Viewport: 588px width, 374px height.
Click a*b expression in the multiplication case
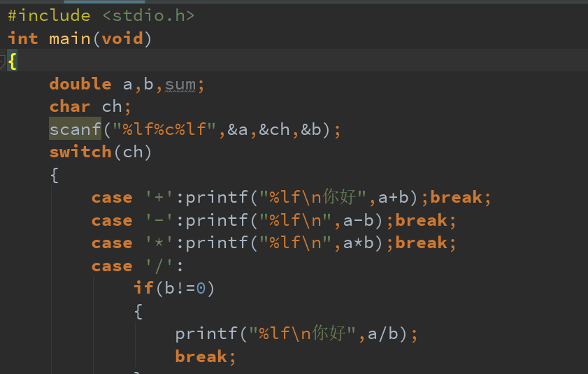click(362, 243)
